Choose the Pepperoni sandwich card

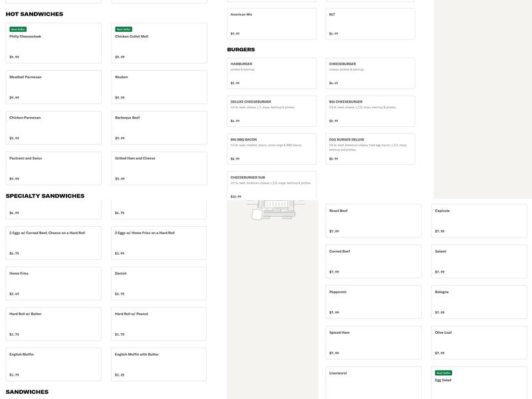click(373, 302)
